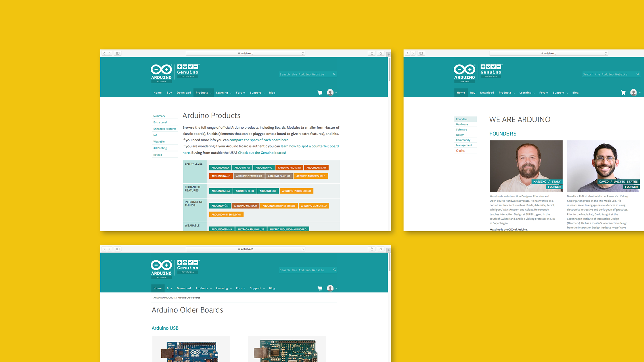
Task: Click the Arduino logo in the Older Boards window
Action: 161,269
